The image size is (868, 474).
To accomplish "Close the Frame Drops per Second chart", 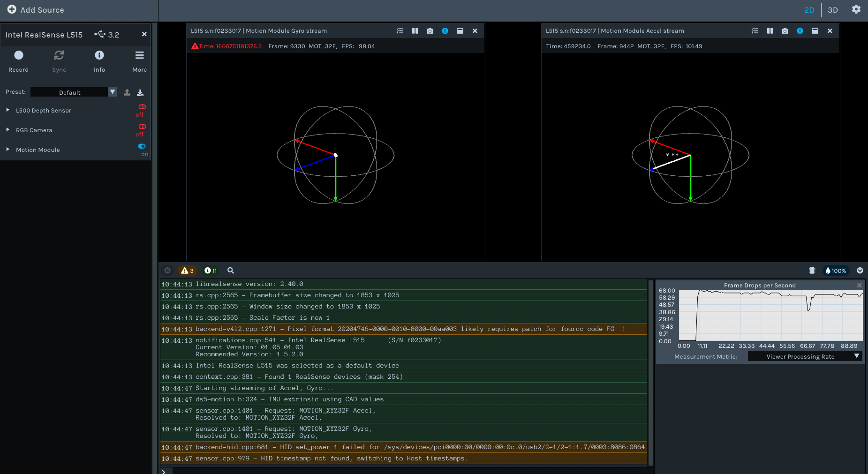I will pyautogui.click(x=860, y=285).
